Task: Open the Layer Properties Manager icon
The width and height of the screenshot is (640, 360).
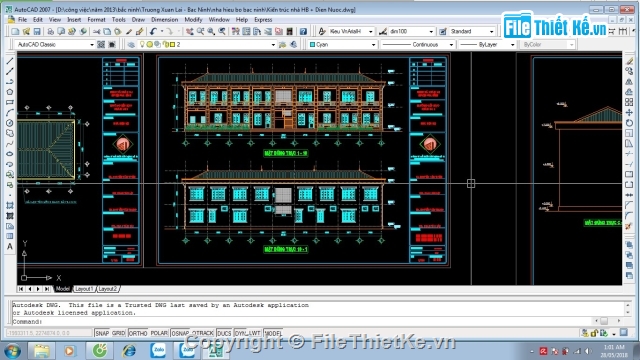Action: click(131, 44)
